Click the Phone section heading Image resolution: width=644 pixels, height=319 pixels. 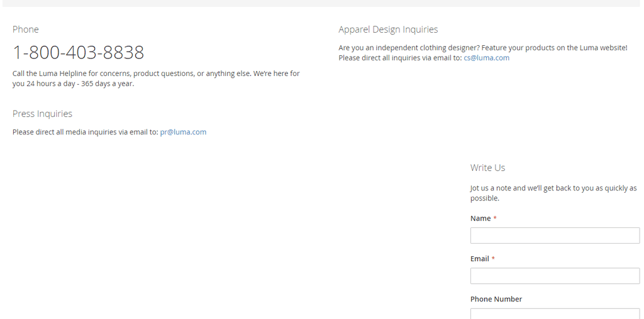tap(25, 30)
